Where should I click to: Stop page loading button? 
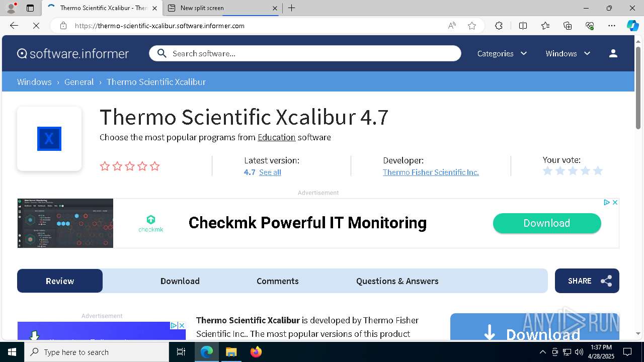(36, 26)
